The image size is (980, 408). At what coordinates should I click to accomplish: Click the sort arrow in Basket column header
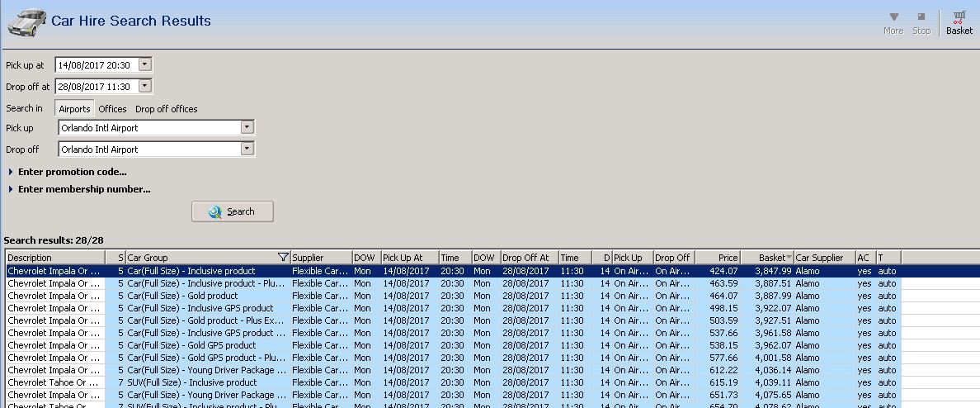click(789, 258)
